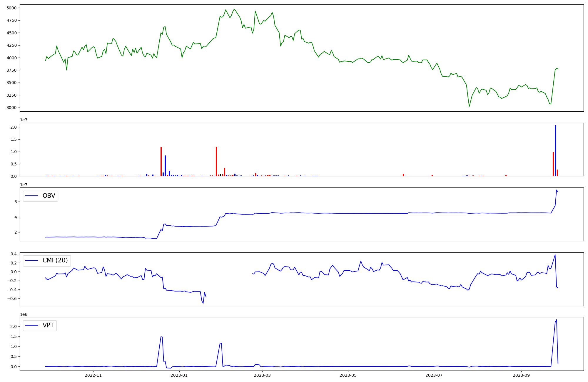Click the 5000 price axis label
The height and width of the screenshot is (382, 588).
(x=12, y=8)
